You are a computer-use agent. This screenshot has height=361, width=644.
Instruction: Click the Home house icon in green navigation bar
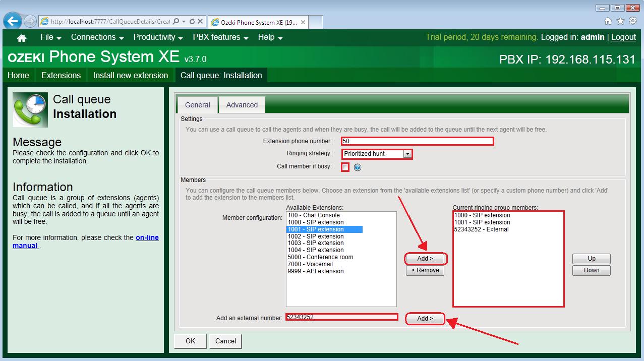[x=20, y=37]
